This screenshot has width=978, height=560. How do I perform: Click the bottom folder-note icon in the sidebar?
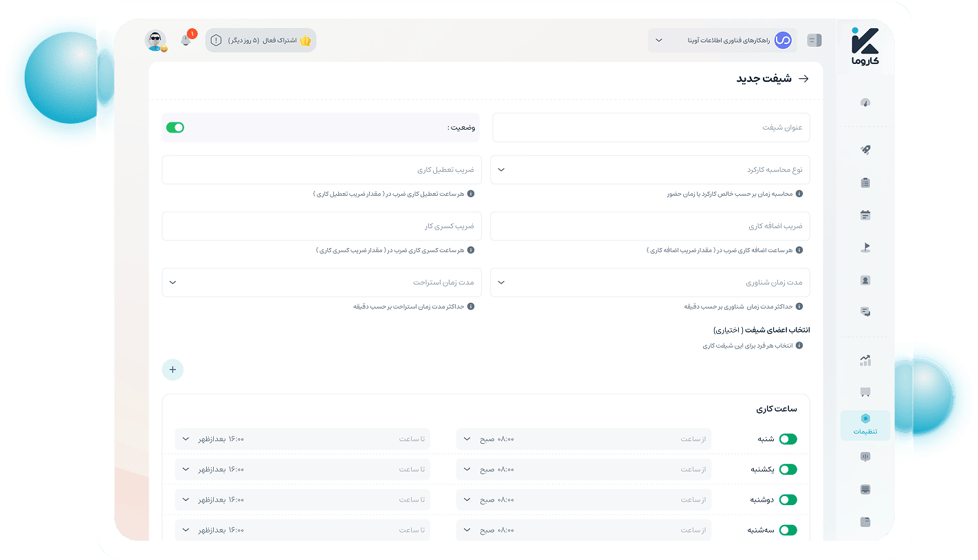click(865, 522)
